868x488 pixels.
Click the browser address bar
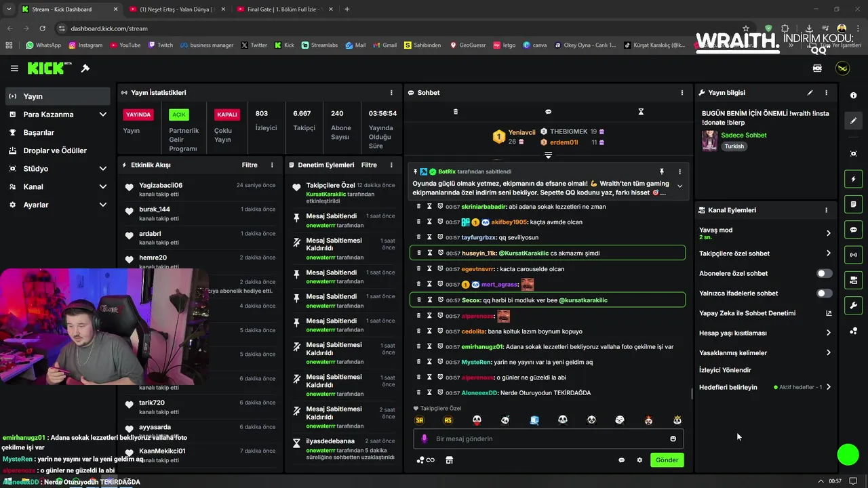pyautogui.click(x=393, y=28)
